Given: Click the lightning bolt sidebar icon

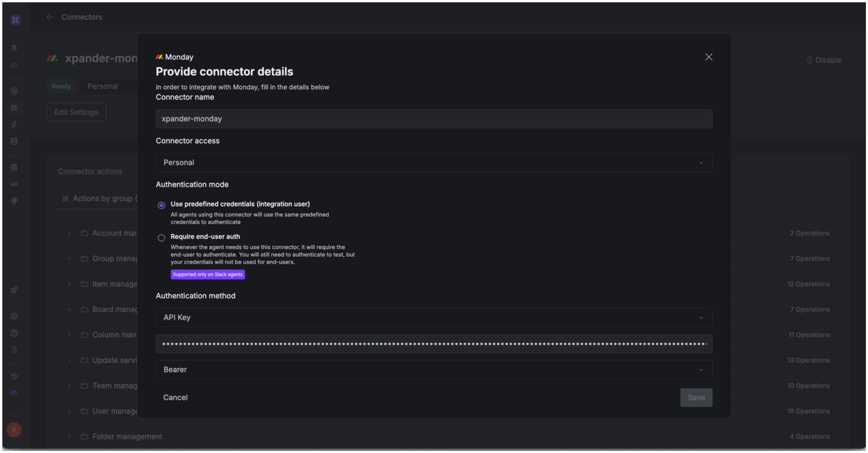Looking at the screenshot, I should [14, 125].
